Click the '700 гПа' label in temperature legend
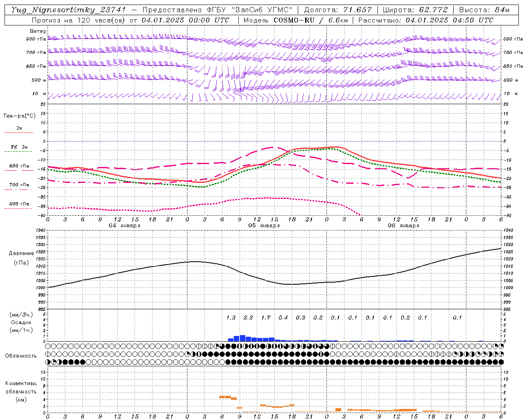Screen dimensions: 525x420 point(19,185)
